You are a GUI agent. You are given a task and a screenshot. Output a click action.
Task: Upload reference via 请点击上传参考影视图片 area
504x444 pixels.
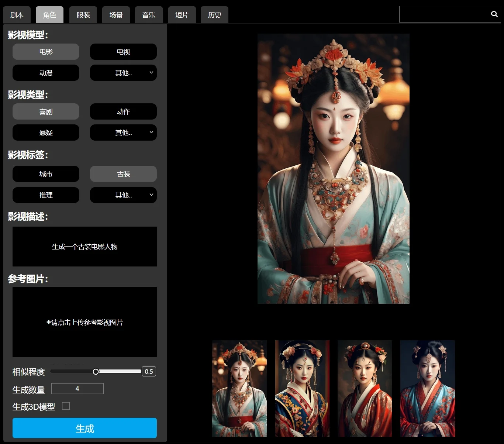click(x=84, y=322)
